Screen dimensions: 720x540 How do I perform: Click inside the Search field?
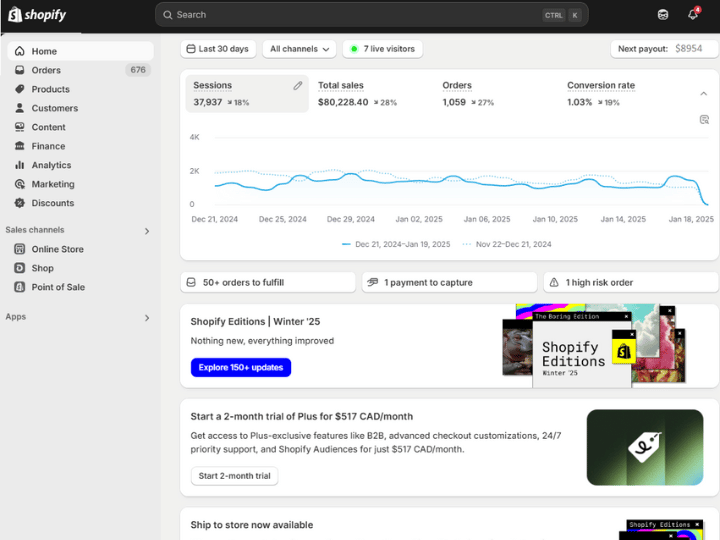(372, 15)
